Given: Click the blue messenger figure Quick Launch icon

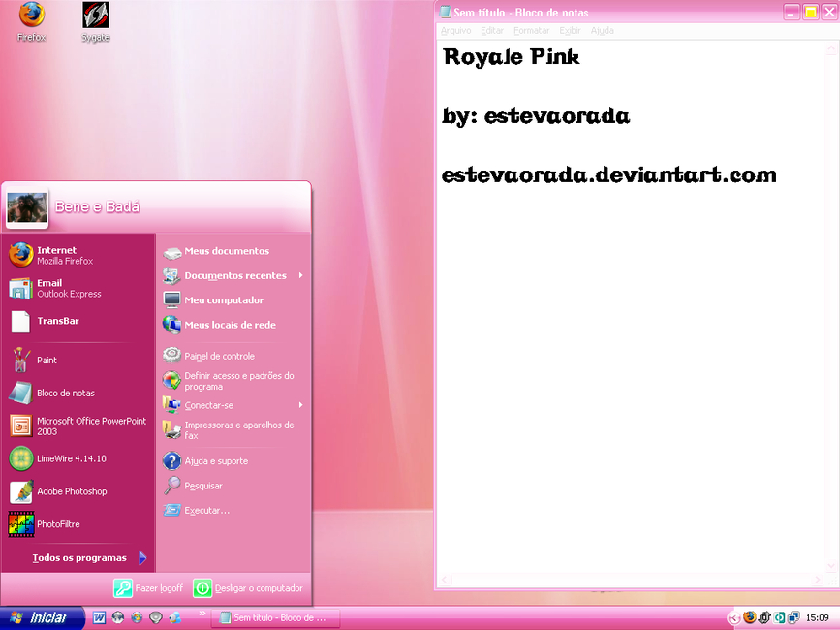Looking at the screenshot, I should (174, 617).
